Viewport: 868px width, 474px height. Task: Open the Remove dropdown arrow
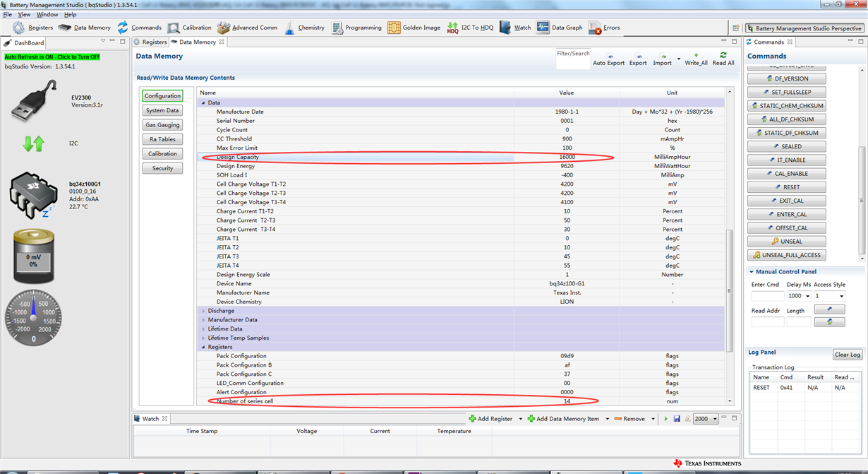[653, 419]
